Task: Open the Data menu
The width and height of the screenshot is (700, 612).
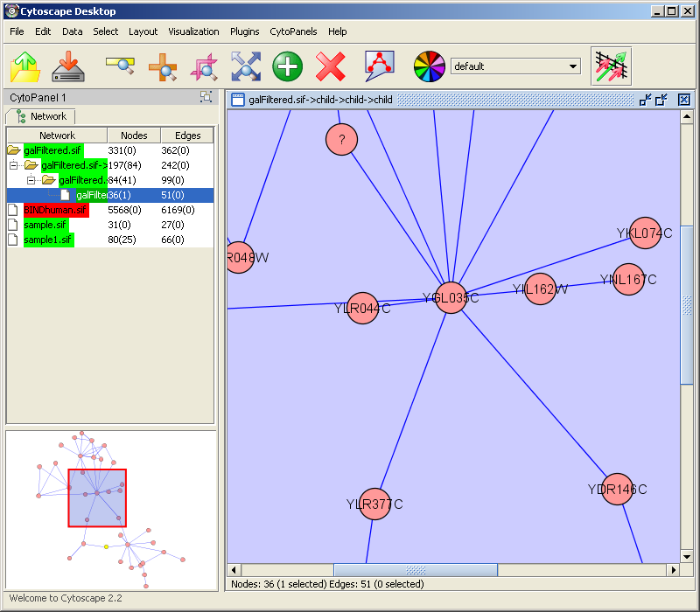Action: pos(73,31)
